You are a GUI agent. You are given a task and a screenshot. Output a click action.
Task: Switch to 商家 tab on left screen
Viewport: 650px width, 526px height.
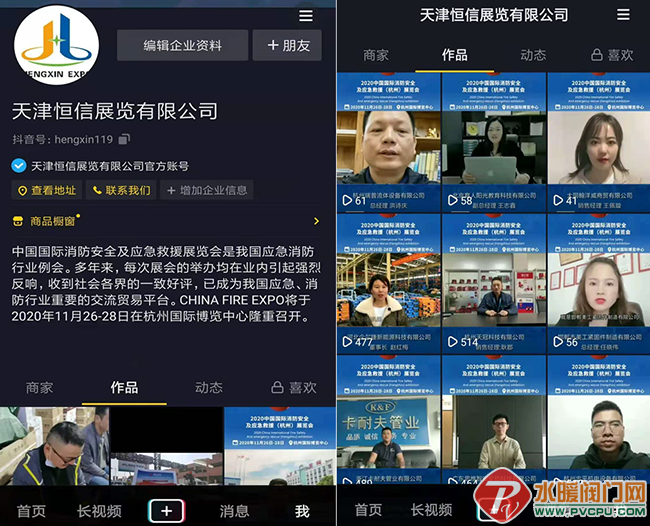pyautogui.click(x=39, y=388)
